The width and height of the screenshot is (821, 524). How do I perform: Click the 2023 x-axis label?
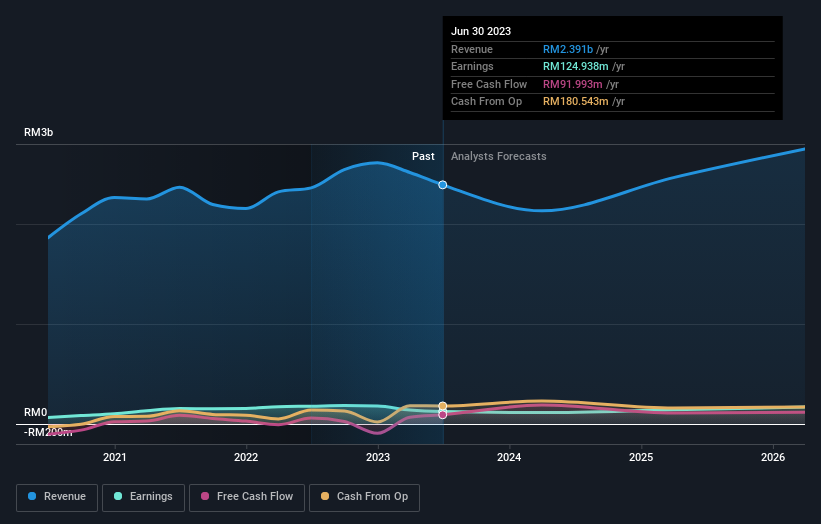378,458
